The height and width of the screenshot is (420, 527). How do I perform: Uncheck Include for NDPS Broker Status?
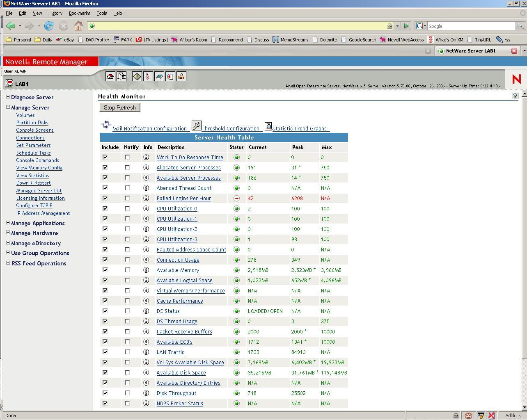pyautogui.click(x=105, y=403)
